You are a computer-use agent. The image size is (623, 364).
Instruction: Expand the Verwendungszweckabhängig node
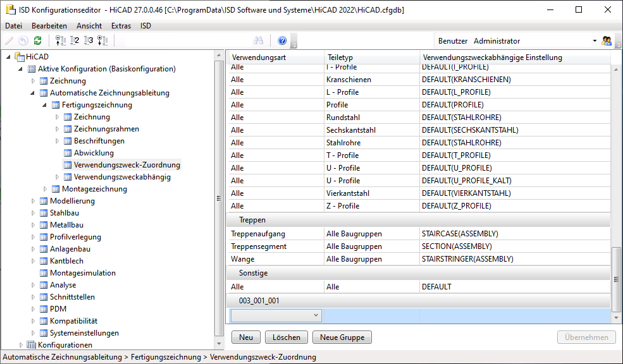[x=57, y=177]
